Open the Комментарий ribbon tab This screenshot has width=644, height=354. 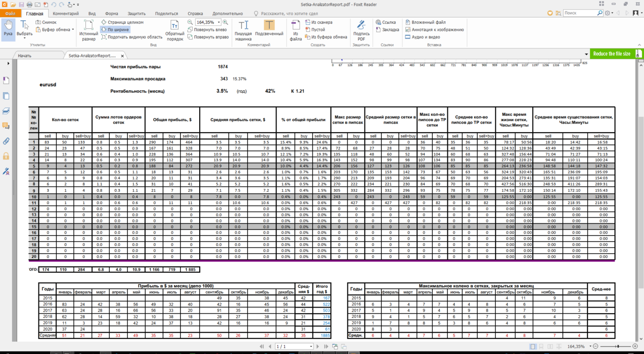[66, 13]
